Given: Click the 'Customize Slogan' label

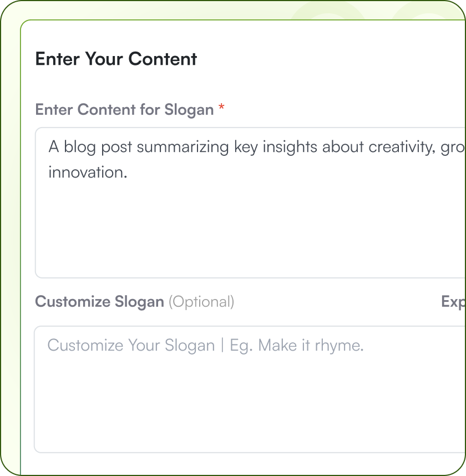Looking at the screenshot, I should pyautogui.click(x=99, y=302).
